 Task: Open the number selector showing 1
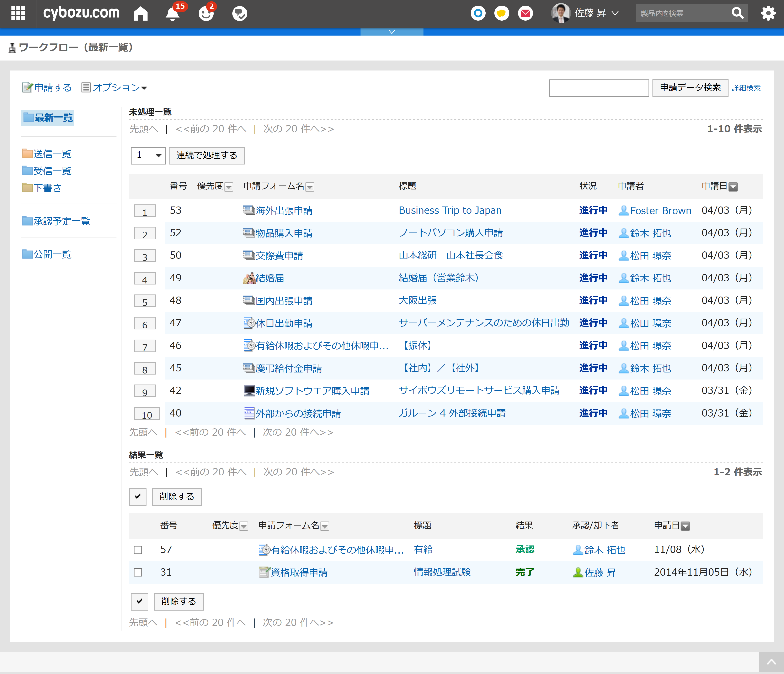click(148, 155)
